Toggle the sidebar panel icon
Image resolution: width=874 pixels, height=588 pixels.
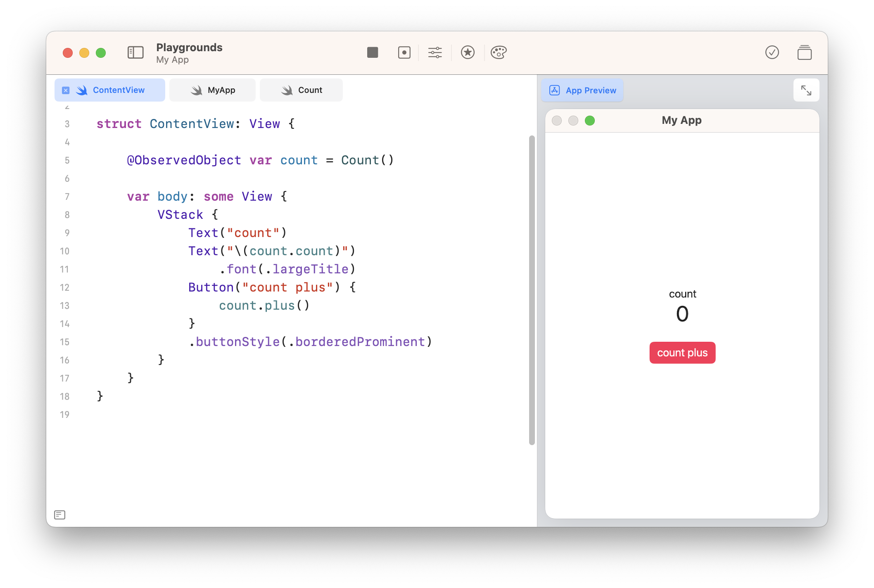click(135, 52)
